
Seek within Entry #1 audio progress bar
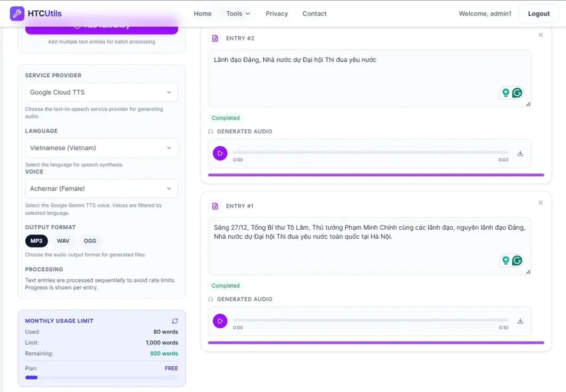click(370, 320)
